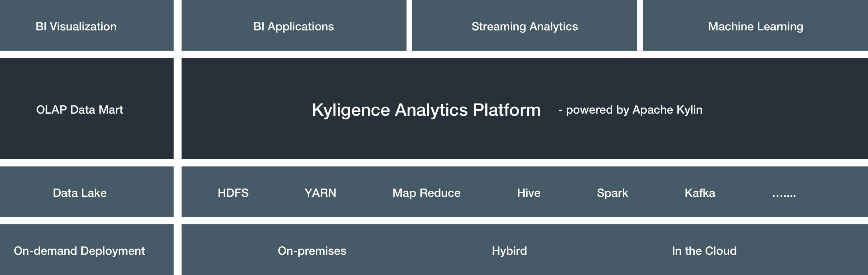
Task: Click the OLAP Data Mart label
Action: (x=80, y=110)
